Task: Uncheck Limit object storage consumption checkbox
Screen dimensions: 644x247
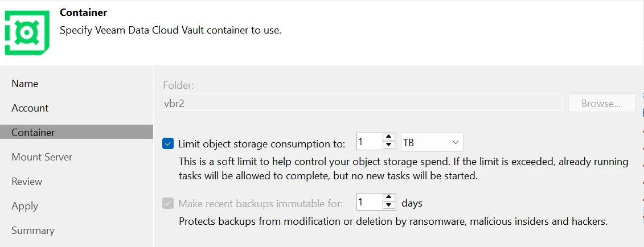Action: coord(168,143)
